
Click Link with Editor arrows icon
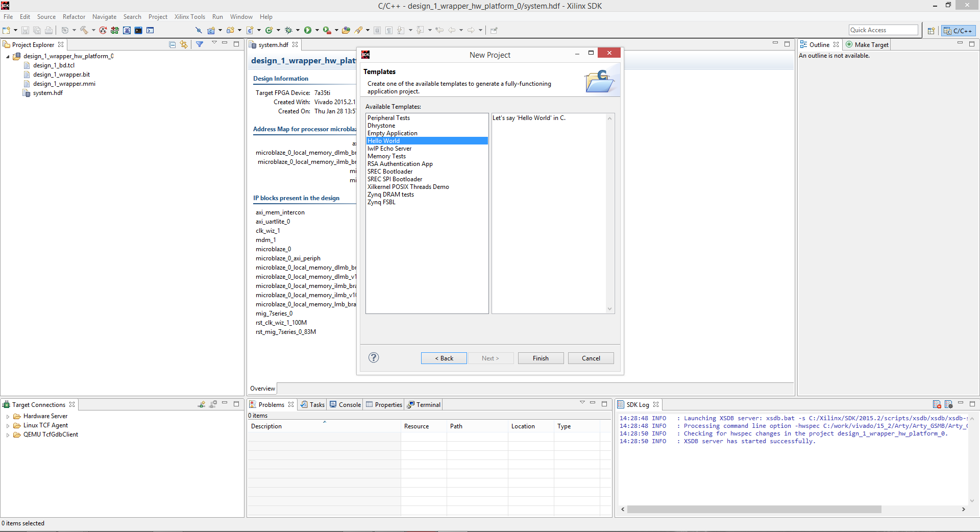184,44
